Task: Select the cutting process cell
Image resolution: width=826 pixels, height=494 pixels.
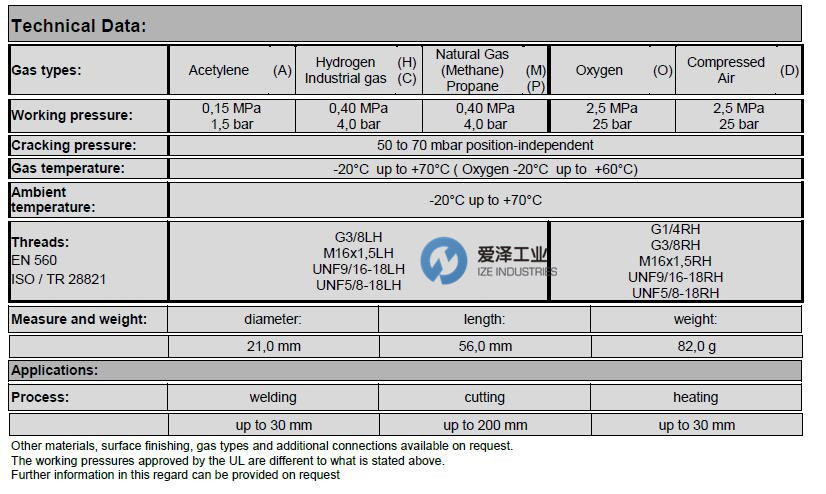Action: [484, 397]
